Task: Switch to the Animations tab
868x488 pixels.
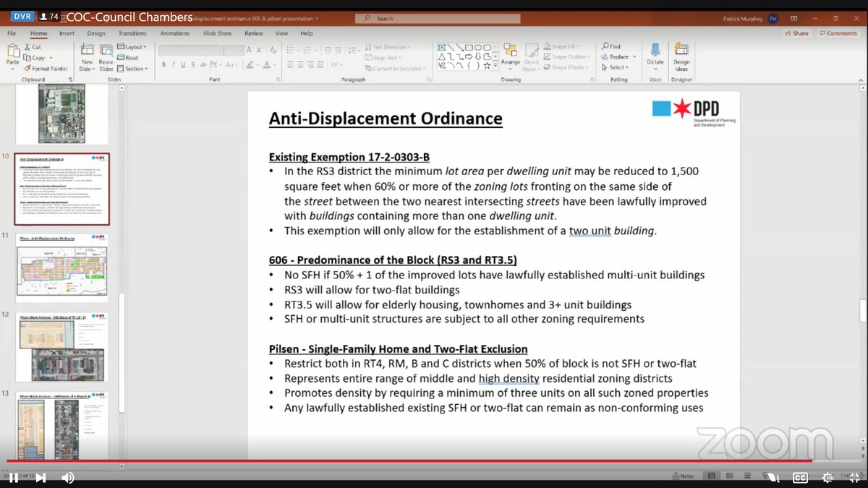Action: pos(174,33)
